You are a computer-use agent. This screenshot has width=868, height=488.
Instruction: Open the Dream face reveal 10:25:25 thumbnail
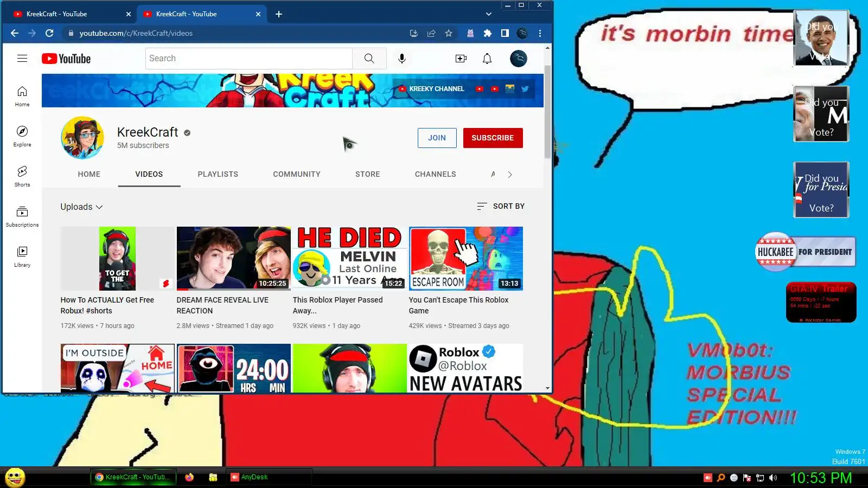pyautogui.click(x=234, y=259)
